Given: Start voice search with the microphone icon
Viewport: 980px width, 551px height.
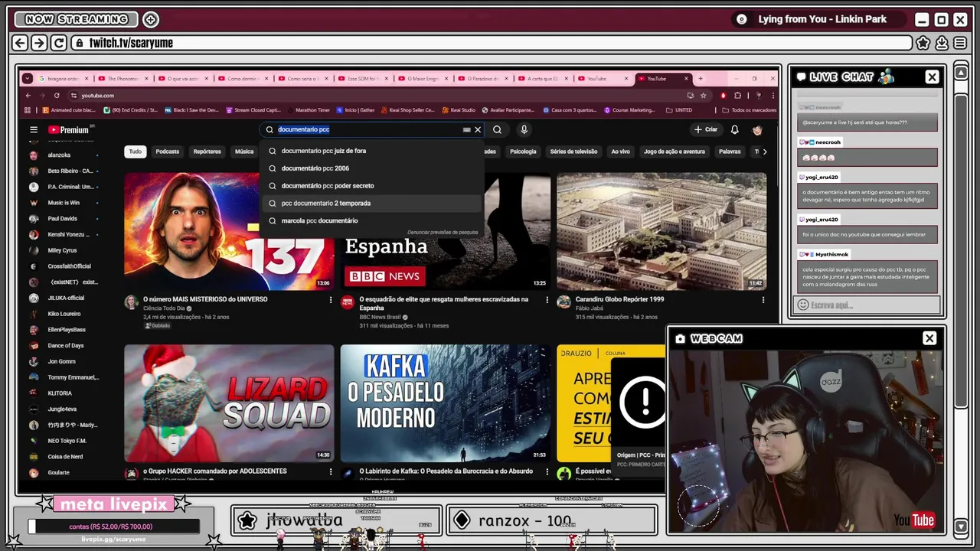Looking at the screenshot, I should click(x=524, y=129).
